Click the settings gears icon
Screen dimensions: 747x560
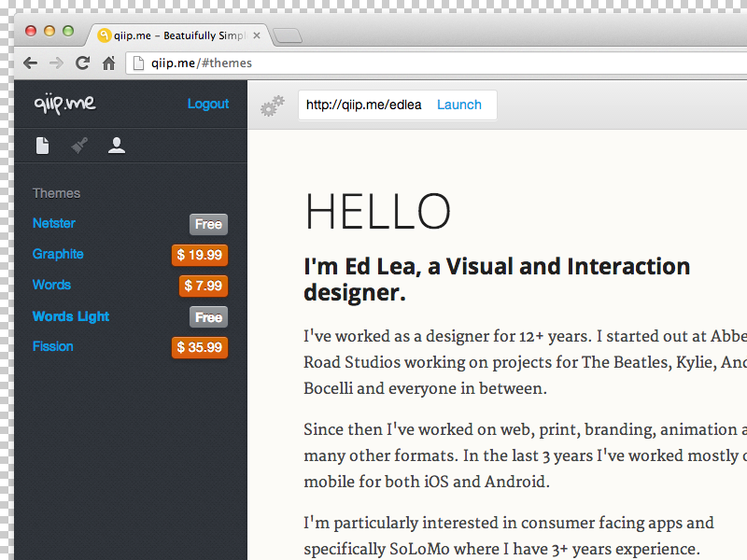pos(272,106)
